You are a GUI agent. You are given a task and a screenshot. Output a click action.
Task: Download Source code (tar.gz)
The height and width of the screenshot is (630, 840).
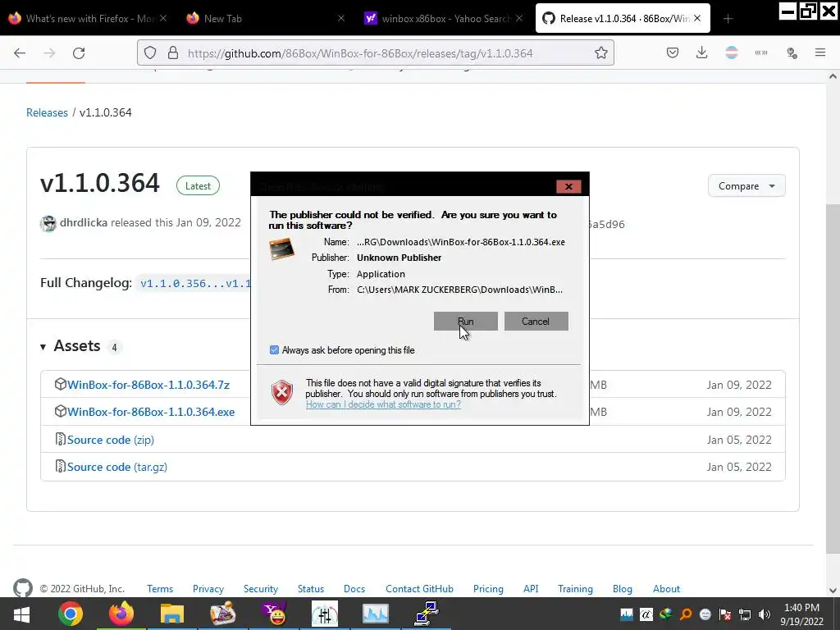click(117, 467)
